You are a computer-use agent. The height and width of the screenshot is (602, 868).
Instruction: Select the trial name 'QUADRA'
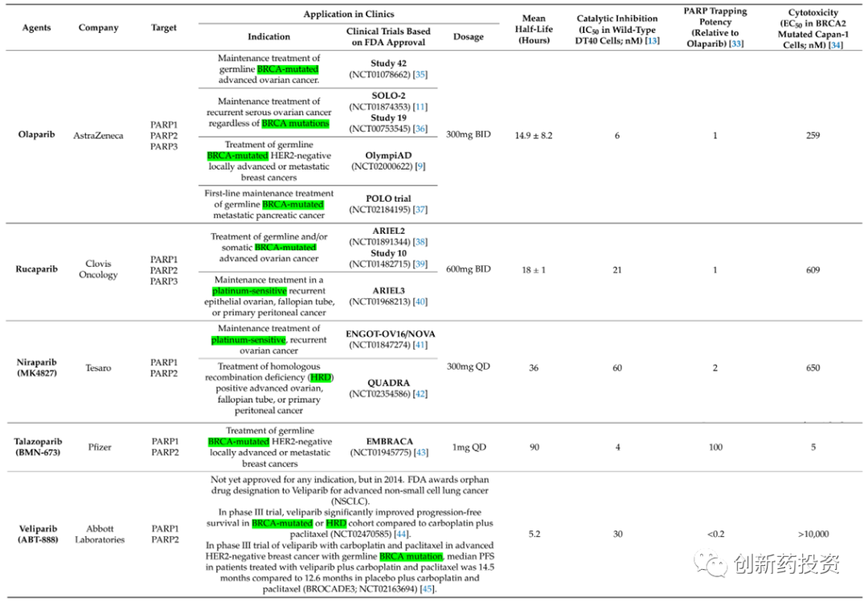(x=388, y=383)
